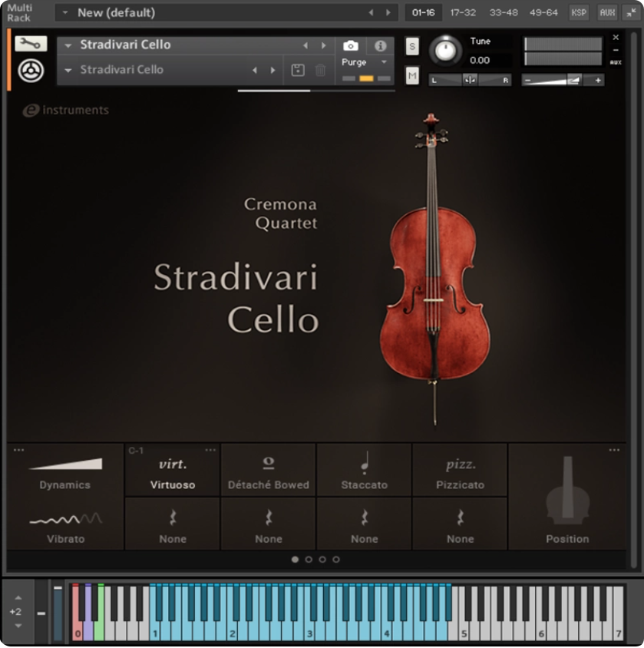Click the Multi Rack label
644x648 pixels.
tap(19, 13)
